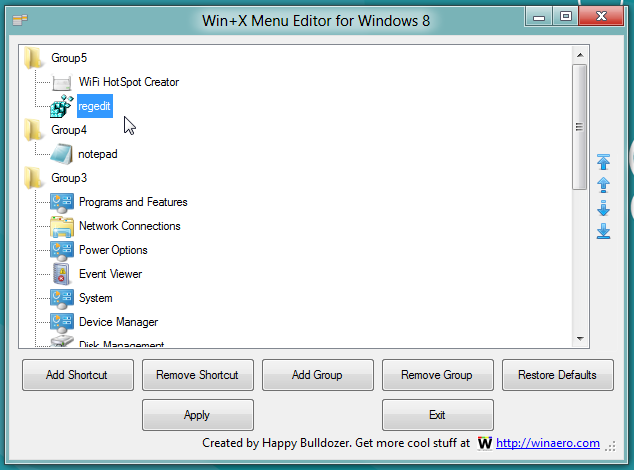Click the regedit icon in the tree

pyautogui.click(x=62, y=106)
